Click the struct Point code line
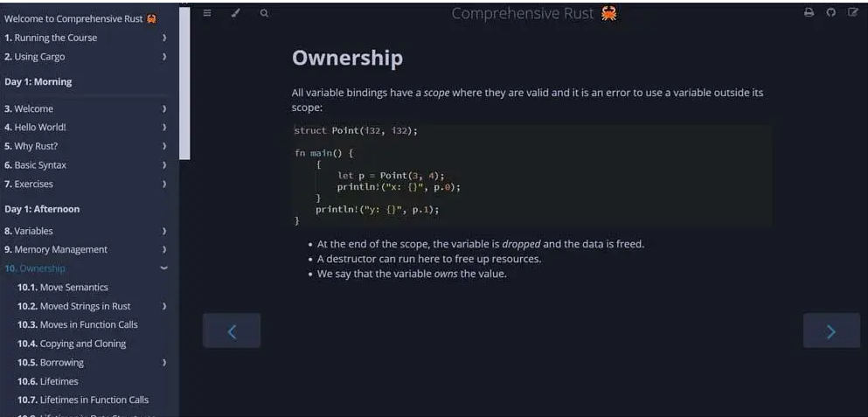868x417 pixels. point(356,130)
